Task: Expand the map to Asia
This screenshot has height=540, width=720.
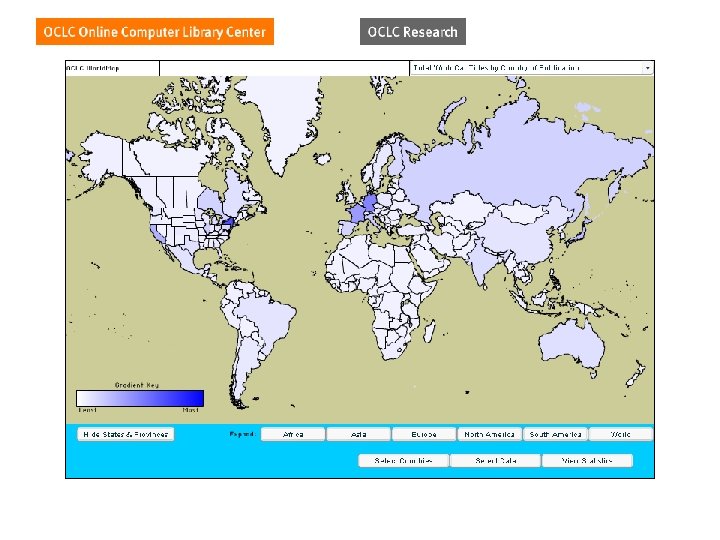Action: click(x=359, y=434)
